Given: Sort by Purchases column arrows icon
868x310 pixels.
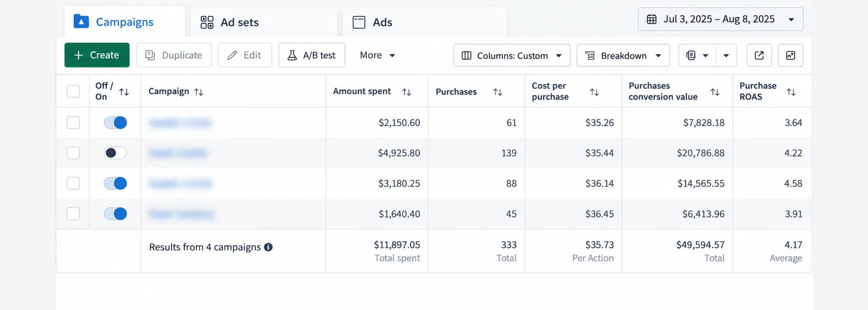Looking at the screenshot, I should [x=498, y=92].
